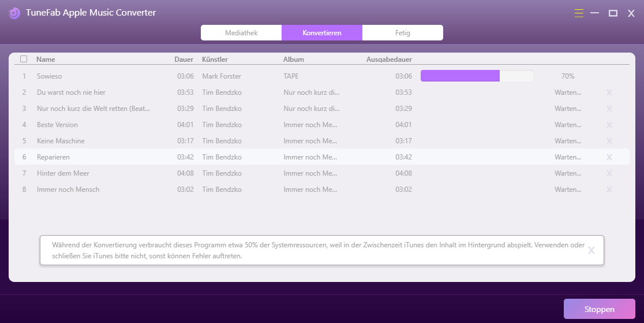Remove 'Reparieren' from conversion list
The image size is (644, 323).
[x=609, y=157]
